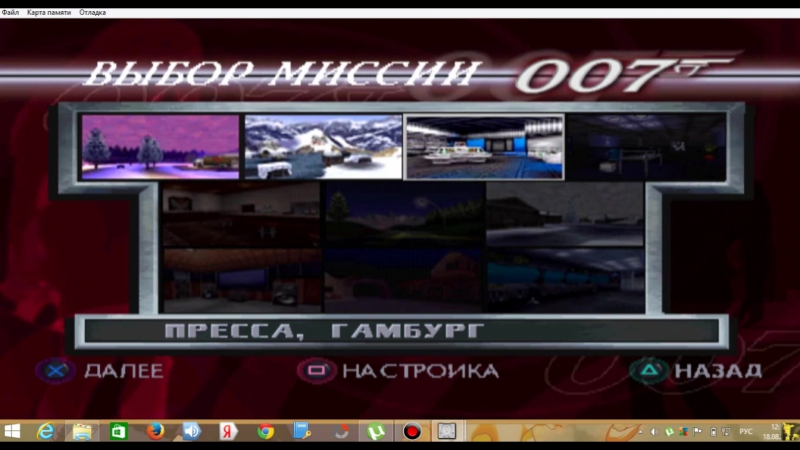Screen dimensions: 800x450
Task: Open the blue notebook with key app
Action: tap(302, 432)
